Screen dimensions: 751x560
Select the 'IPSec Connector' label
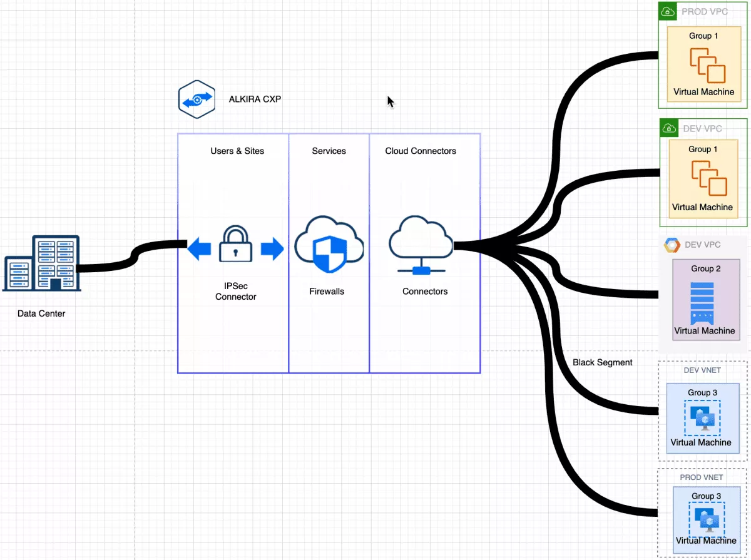click(x=236, y=292)
